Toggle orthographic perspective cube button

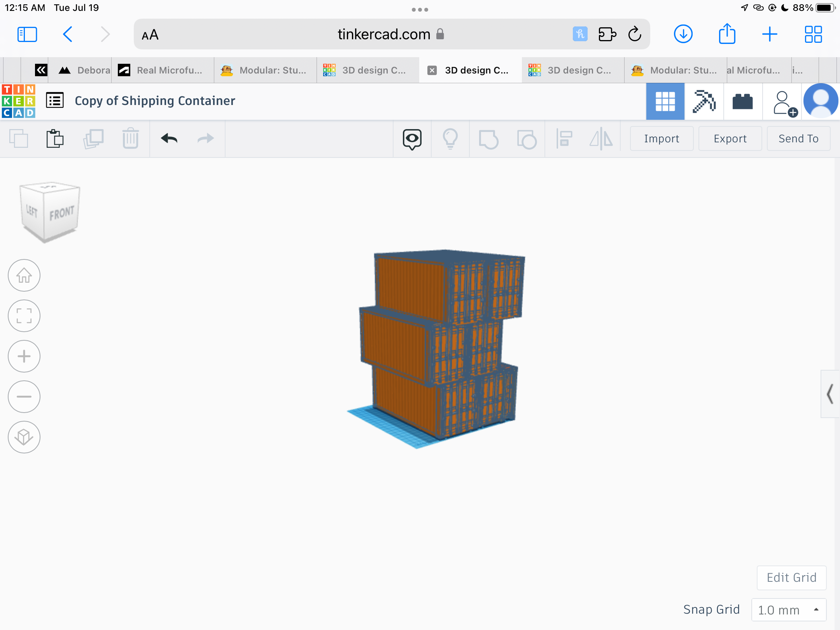coord(24,437)
